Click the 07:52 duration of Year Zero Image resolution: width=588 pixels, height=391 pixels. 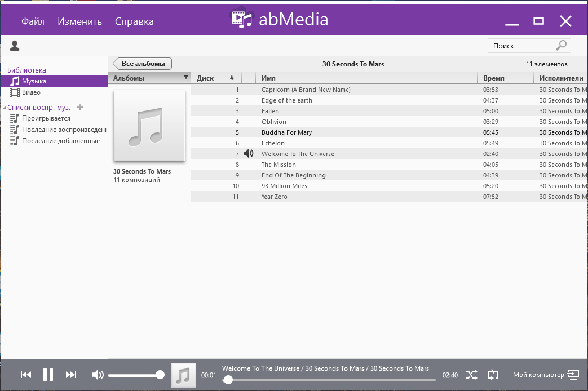point(490,197)
